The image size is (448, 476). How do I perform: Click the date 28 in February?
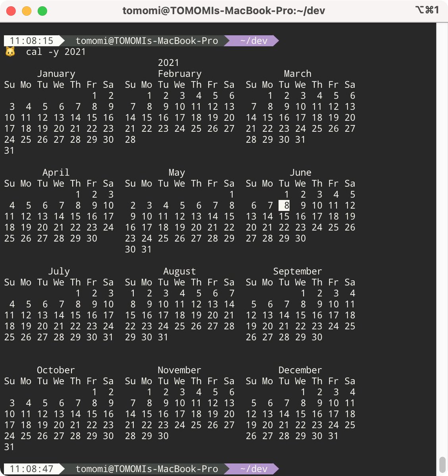[131, 140]
